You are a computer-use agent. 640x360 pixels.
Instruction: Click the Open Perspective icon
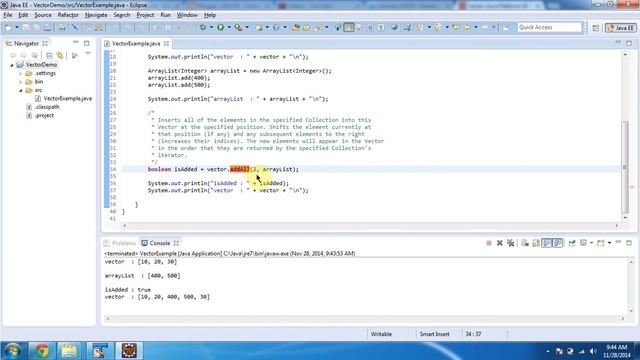point(596,28)
